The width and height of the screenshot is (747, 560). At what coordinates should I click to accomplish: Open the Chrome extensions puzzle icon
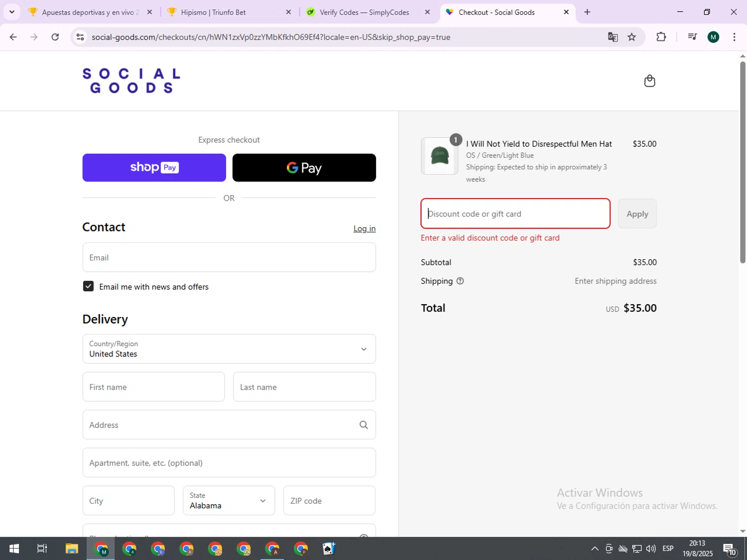(661, 37)
